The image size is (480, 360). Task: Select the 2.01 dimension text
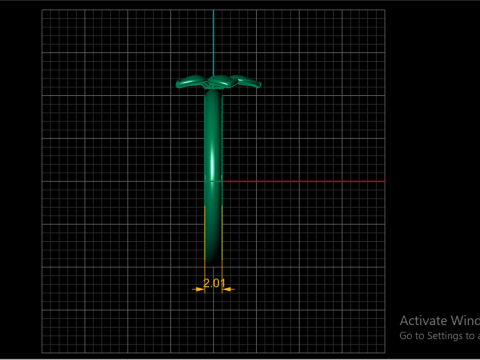tap(214, 283)
